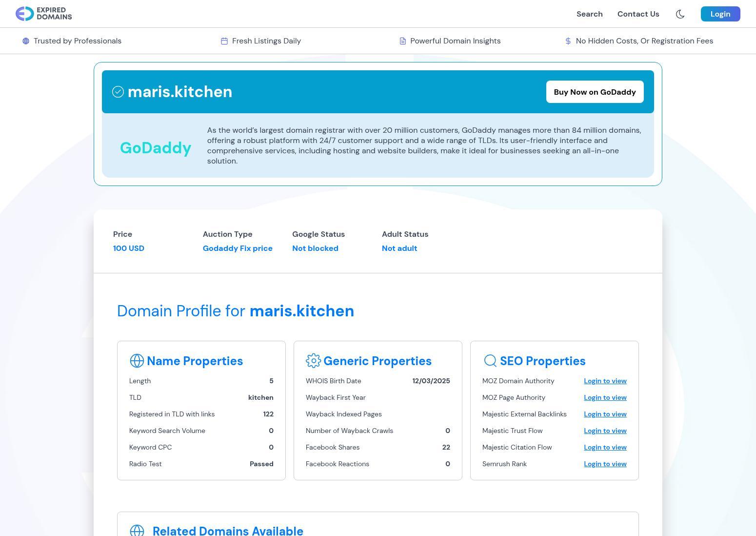This screenshot has height=536, width=756.
Task: Click the Domain Profile for maris.kitchen heading
Action: (x=236, y=311)
